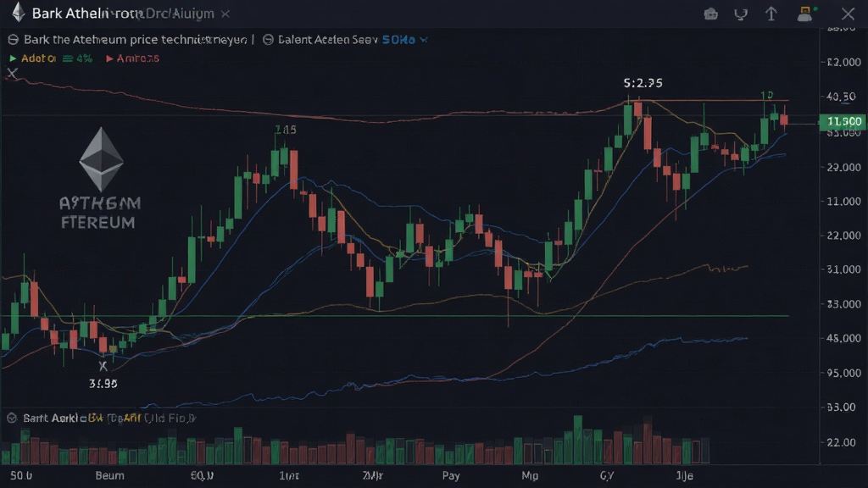
Task: Click the Ethereum diamond logo in title bar
Action: (x=19, y=12)
